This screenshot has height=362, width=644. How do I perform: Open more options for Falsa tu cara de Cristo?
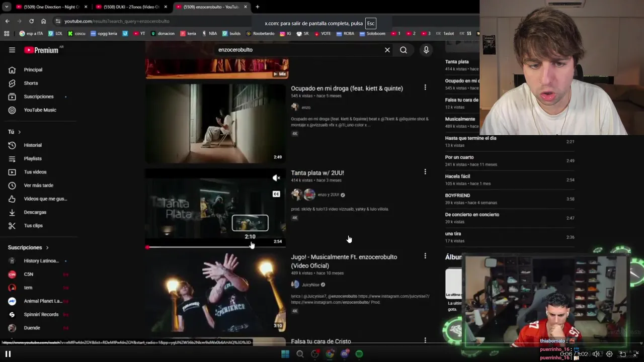coord(425,340)
